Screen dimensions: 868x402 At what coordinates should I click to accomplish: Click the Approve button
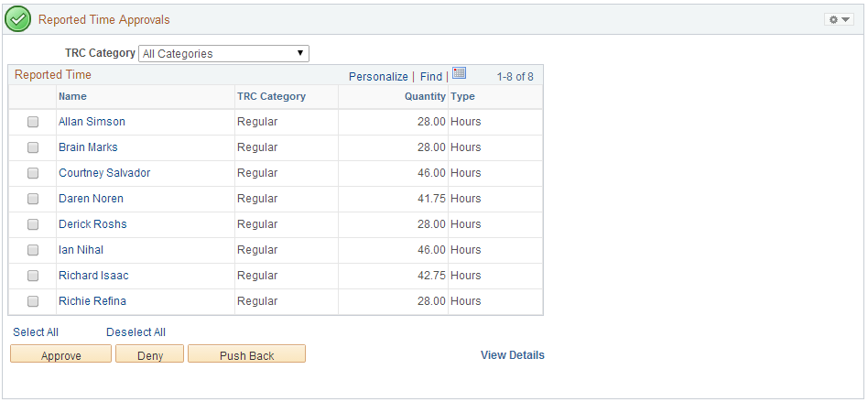click(x=61, y=354)
